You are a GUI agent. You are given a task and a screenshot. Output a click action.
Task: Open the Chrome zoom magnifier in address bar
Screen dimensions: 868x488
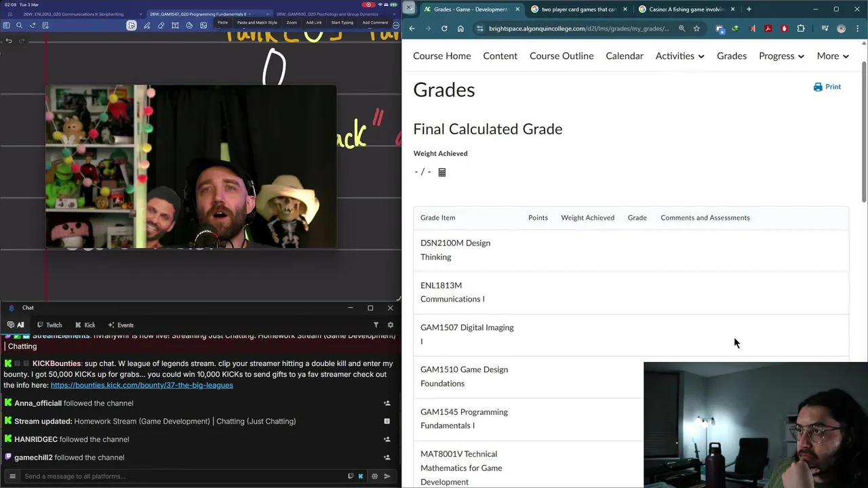tap(682, 28)
